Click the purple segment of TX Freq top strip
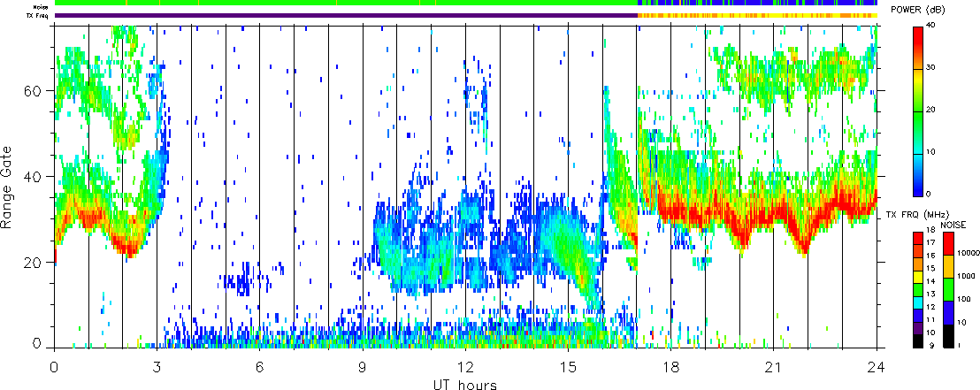This screenshot has width=980, height=390. tap(346, 16)
